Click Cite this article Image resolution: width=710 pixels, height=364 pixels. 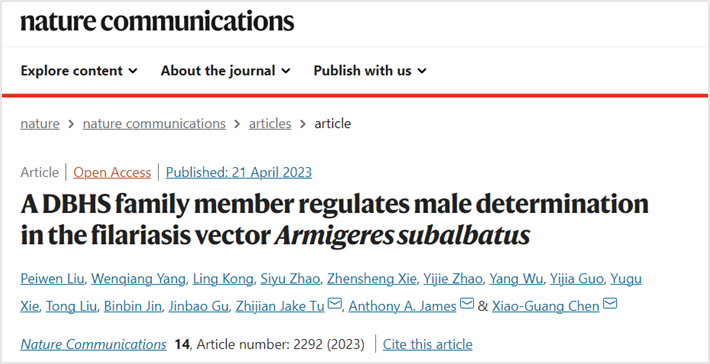click(427, 345)
